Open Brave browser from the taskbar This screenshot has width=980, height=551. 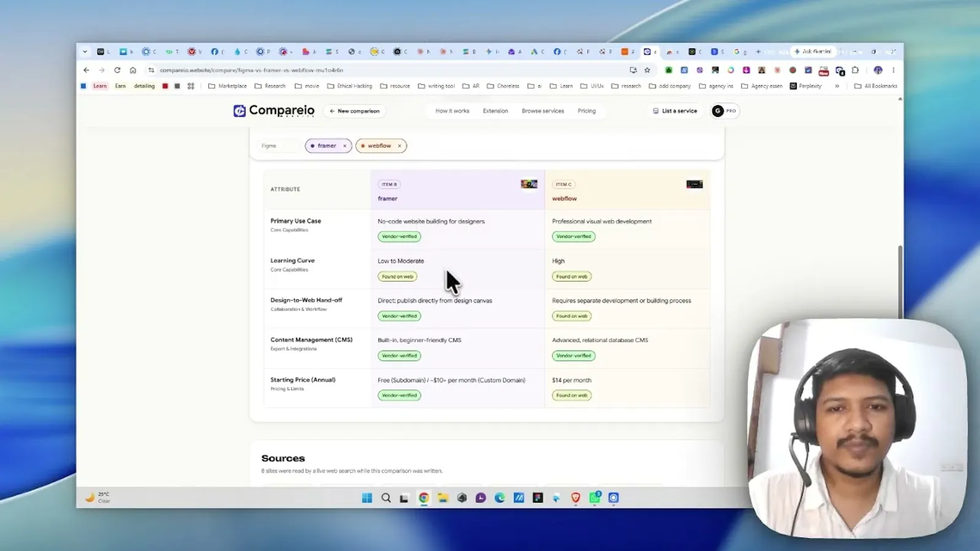pos(576,498)
